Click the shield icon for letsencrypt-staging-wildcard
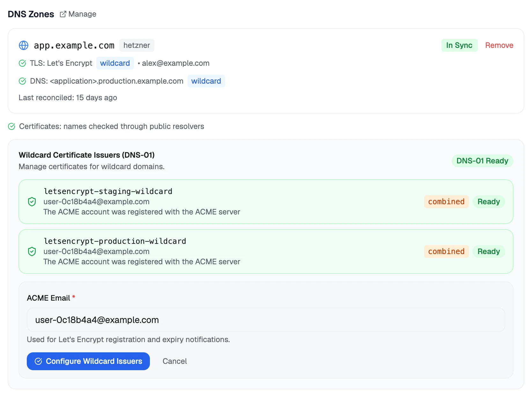 coord(32,202)
